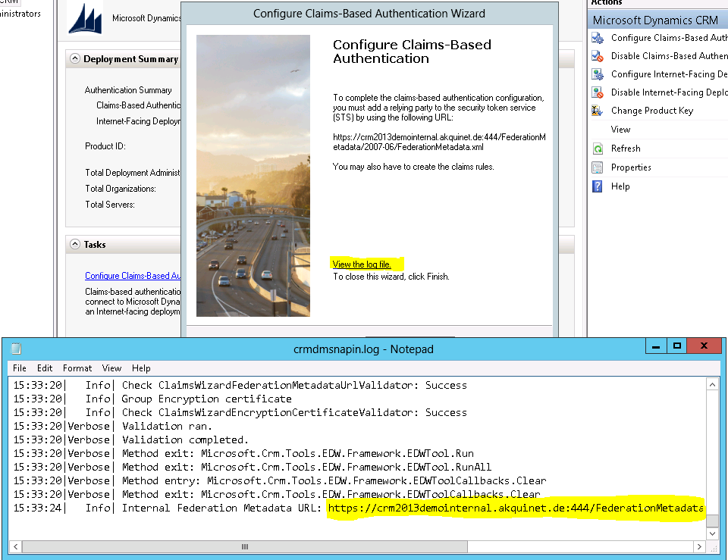Collapse the Deployment Summary section

tap(74, 58)
